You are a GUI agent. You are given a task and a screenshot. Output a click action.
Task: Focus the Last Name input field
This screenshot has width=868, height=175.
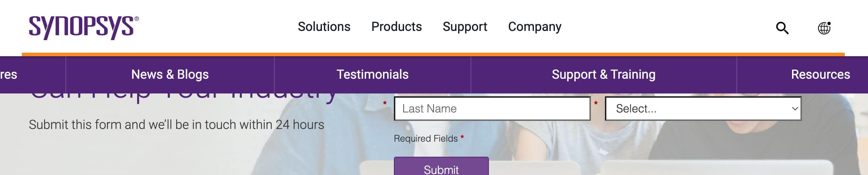pos(492,109)
